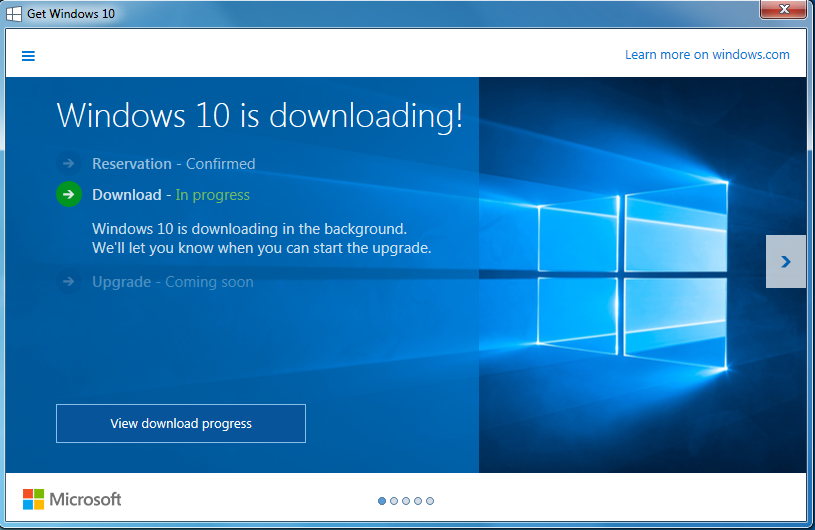Click the Windows logo in title bar

point(14,14)
